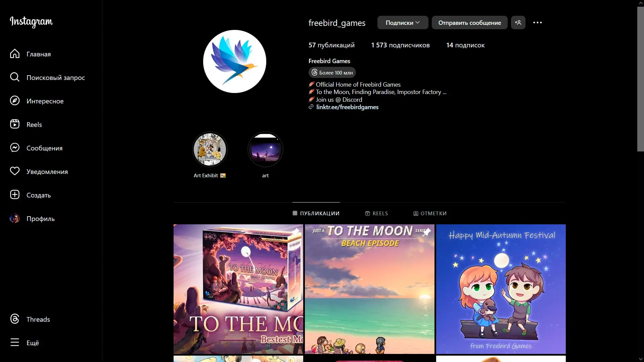Expand the Подписки following dropdown
644x362 pixels.
point(402,22)
